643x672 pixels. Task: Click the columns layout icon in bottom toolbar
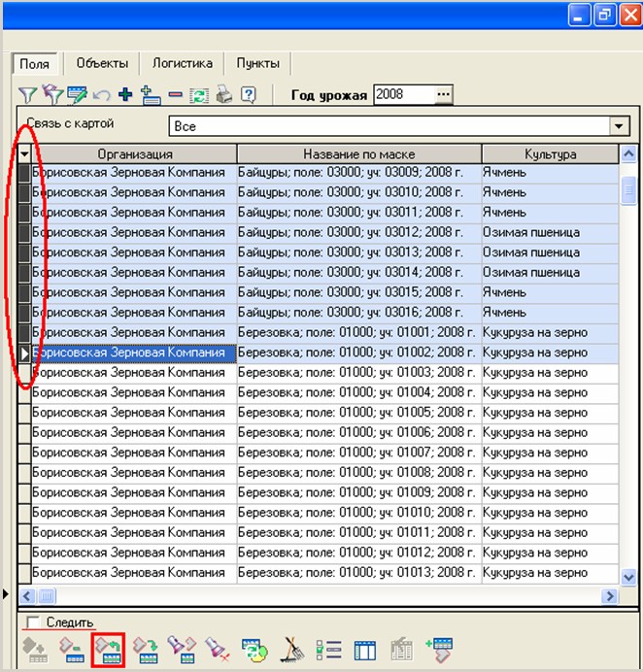[365, 650]
